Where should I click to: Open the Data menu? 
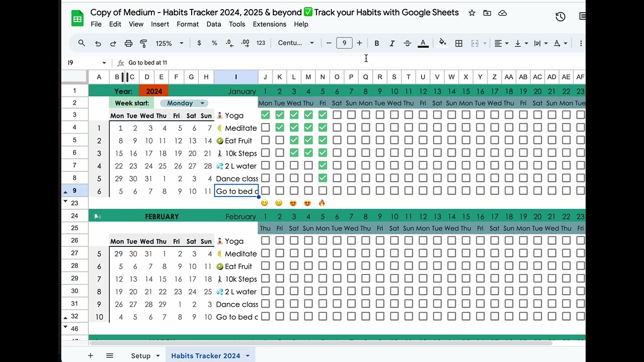click(x=214, y=24)
